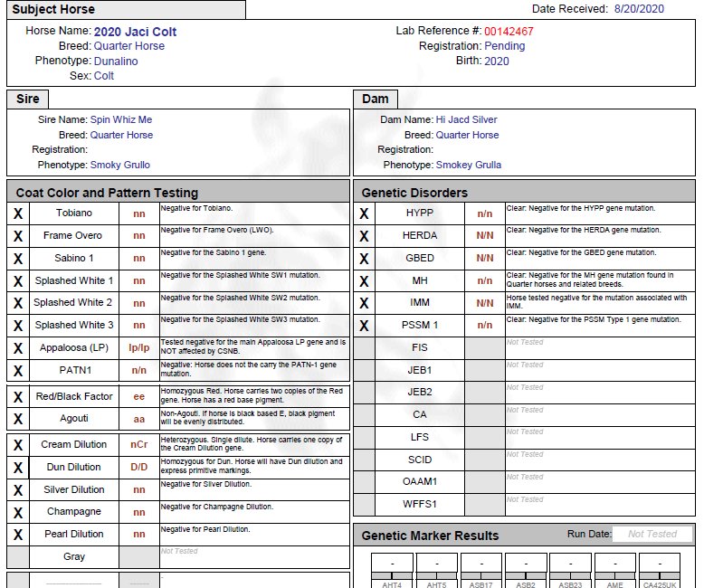Select the Agouti result aa
The height and width of the screenshot is (588, 704).
pos(139,419)
